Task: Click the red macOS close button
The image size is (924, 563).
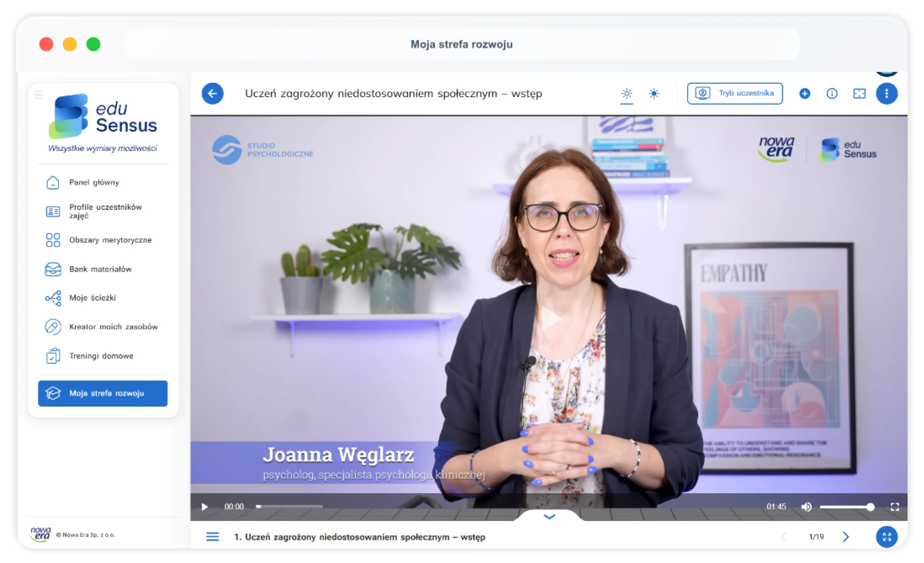Action: pos(46,44)
